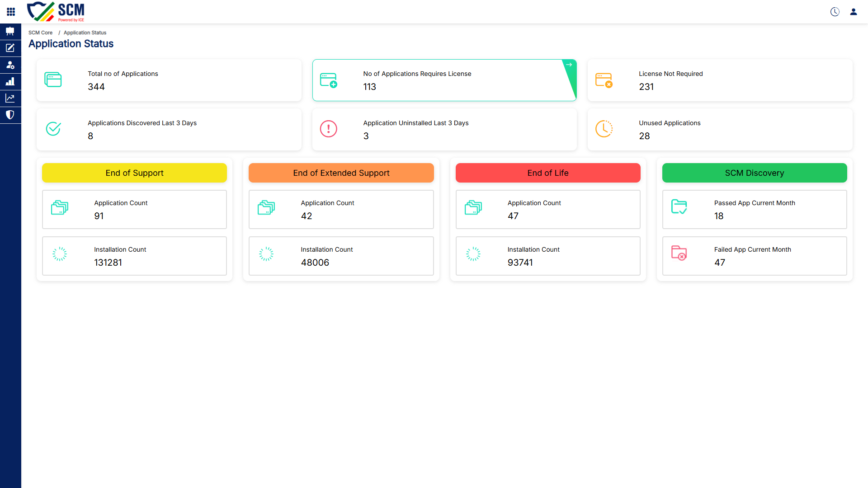Click the Application Uninstalled Last 3 Days label
Viewport: 868px width, 488px height.
coord(416,123)
